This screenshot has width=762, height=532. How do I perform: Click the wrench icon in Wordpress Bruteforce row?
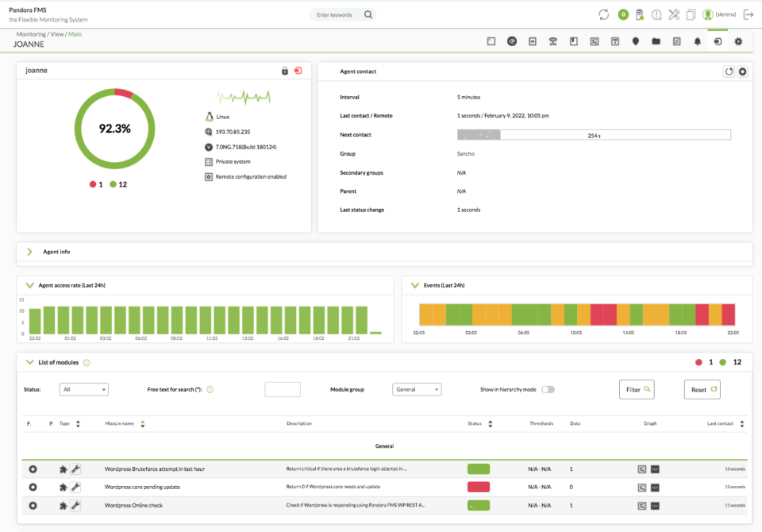[x=75, y=469]
